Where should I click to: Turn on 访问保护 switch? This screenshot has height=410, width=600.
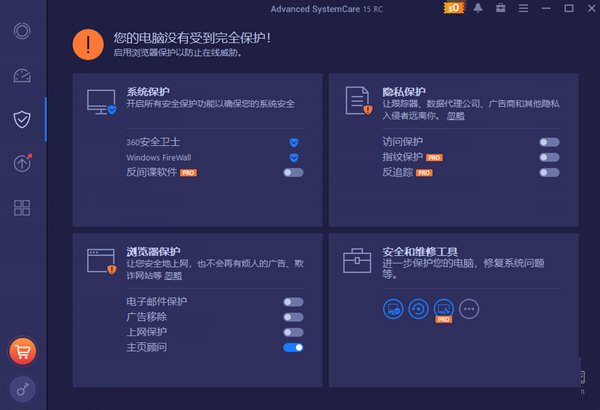[549, 142]
